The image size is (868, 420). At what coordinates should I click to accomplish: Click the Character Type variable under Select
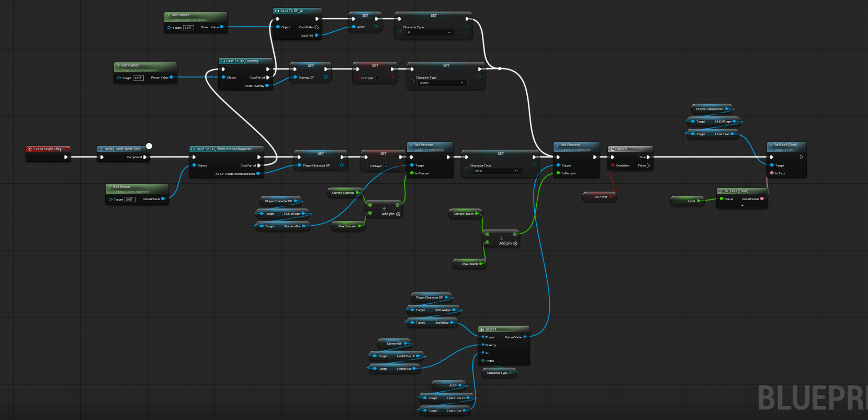pyautogui.click(x=499, y=373)
